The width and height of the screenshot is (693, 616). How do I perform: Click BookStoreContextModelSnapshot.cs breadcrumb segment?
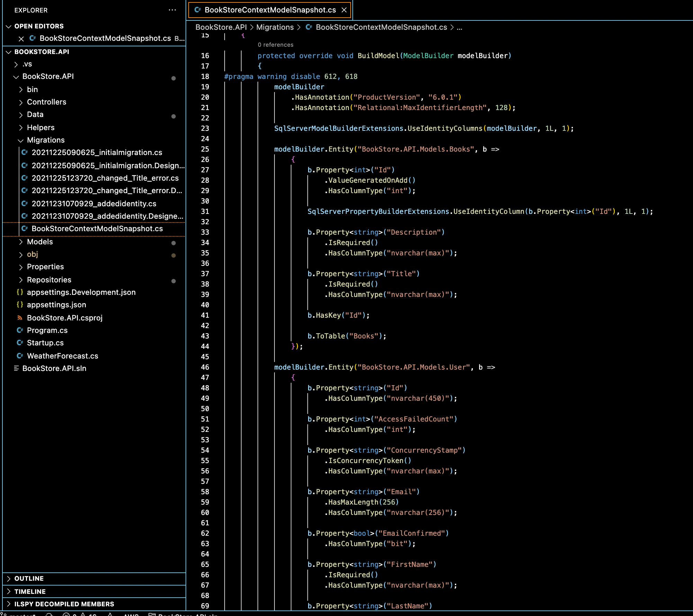tap(381, 27)
